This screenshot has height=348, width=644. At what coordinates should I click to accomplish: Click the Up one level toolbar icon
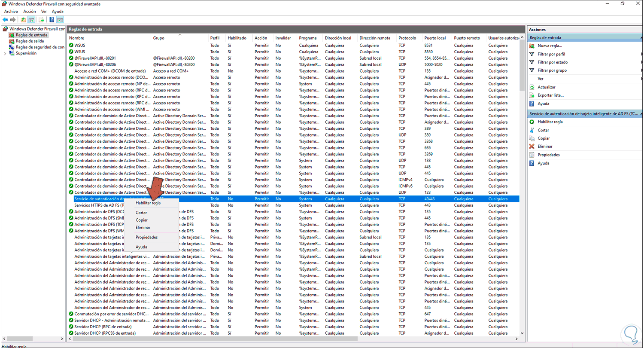click(x=23, y=19)
